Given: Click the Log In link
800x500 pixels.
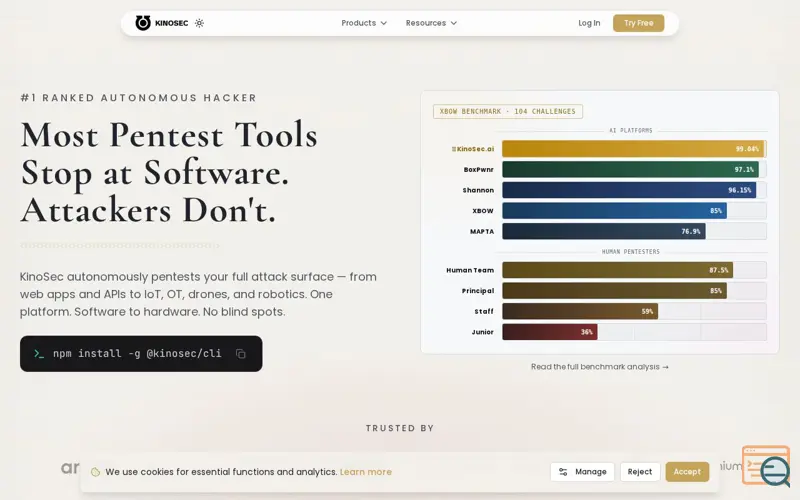Looking at the screenshot, I should pyautogui.click(x=589, y=23).
